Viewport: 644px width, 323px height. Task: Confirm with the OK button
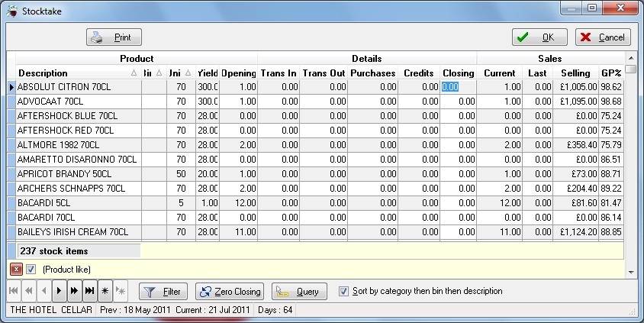coord(539,37)
